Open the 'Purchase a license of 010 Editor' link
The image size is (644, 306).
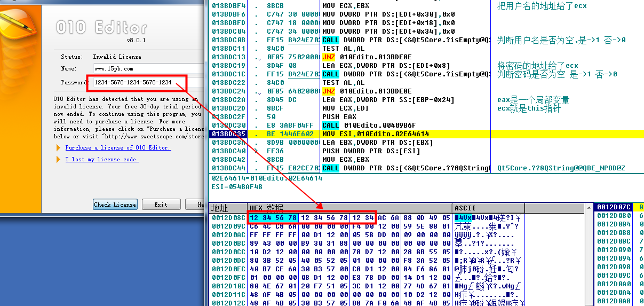118,147
